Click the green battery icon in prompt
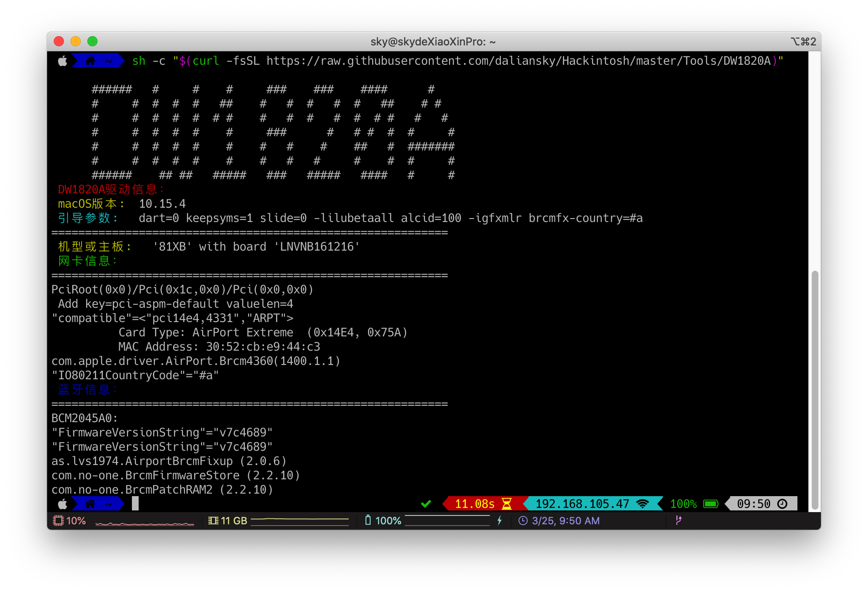868x592 pixels. click(711, 504)
